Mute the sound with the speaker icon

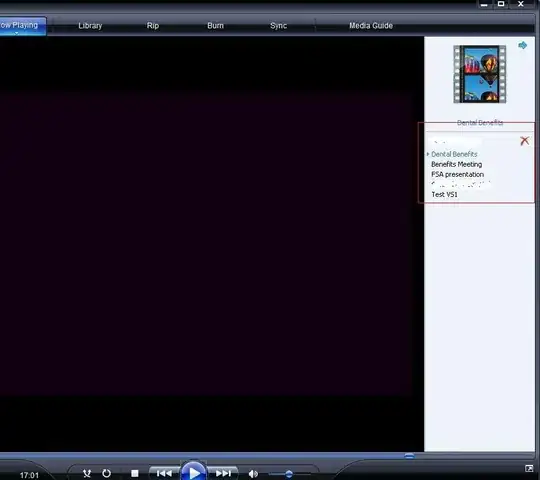click(x=253, y=474)
